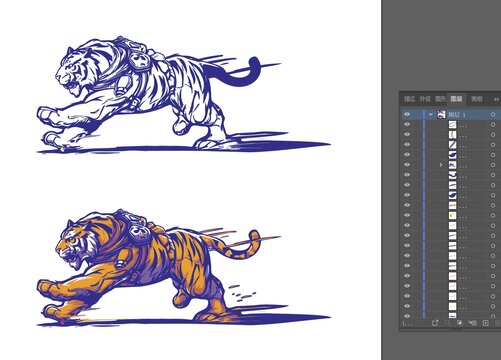The image size is (501, 360).
Task: Click Create New Sublayer icon
Action: coord(473,323)
